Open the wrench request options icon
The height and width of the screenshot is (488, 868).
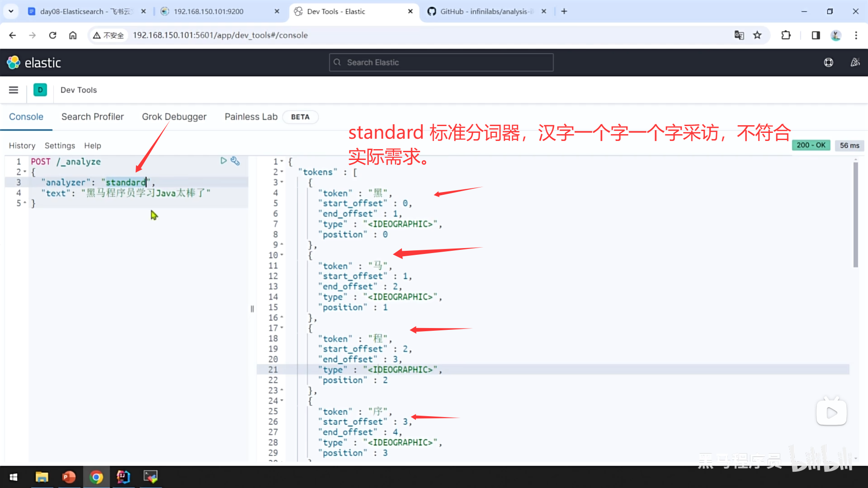[x=235, y=160]
